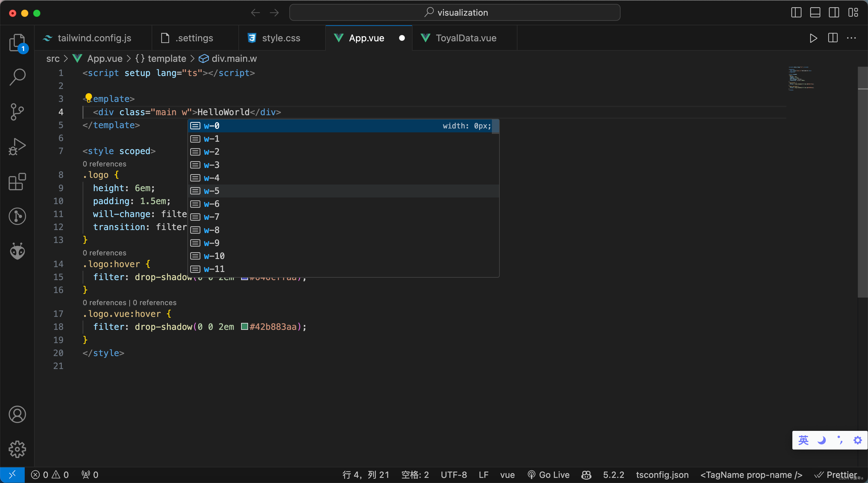Click TypeScript version 5.2.2
Viewport: 868px width, 483px height.
tap(614, 475)
